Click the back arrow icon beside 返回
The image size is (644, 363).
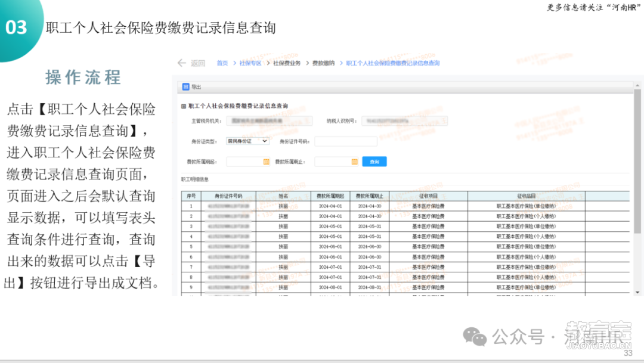181,63
